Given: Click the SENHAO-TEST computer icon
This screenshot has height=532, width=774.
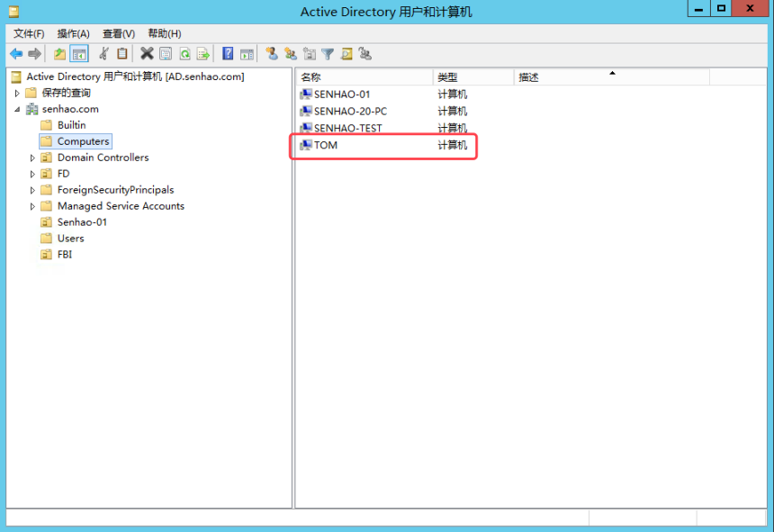Looking at the screenshot, I should [x=306, y=128].
